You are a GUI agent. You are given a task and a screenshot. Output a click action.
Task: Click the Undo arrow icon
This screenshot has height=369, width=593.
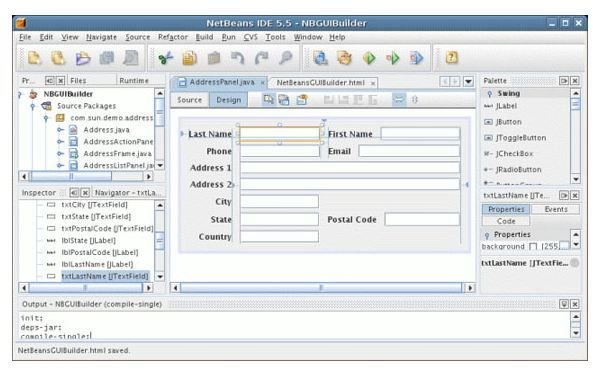coord(238,58)
